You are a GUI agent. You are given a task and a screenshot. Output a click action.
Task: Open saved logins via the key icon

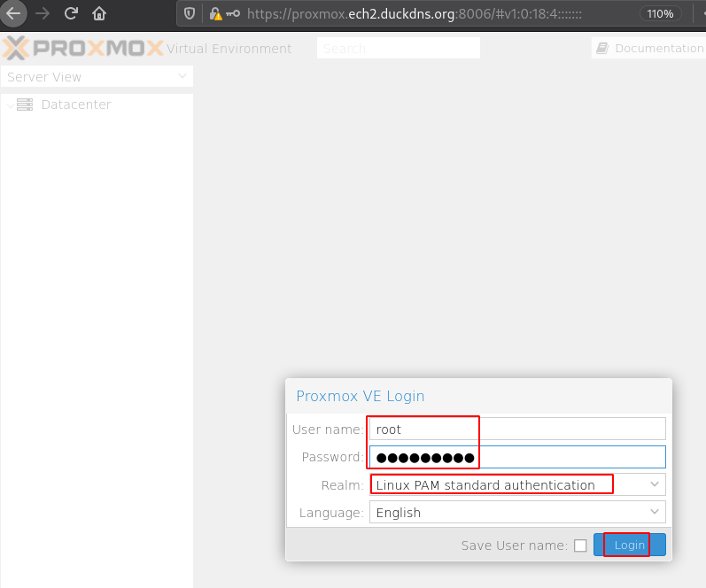pyautogui.click(x=233, y=13)
